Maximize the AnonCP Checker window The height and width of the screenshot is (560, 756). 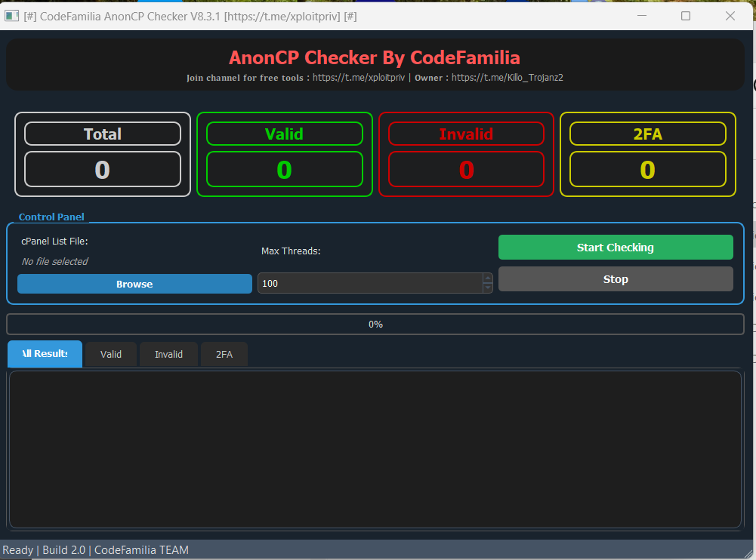click(686, 16)
